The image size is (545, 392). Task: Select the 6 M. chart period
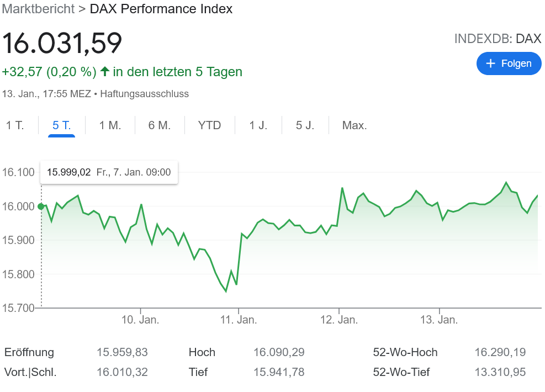[x=159, y=125]
